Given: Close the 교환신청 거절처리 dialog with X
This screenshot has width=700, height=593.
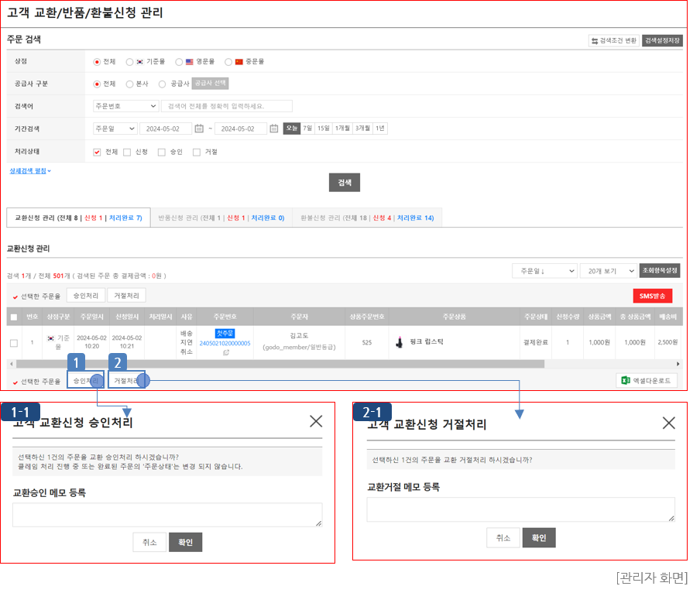Looking at the screenshot, I should click(669, 422).
